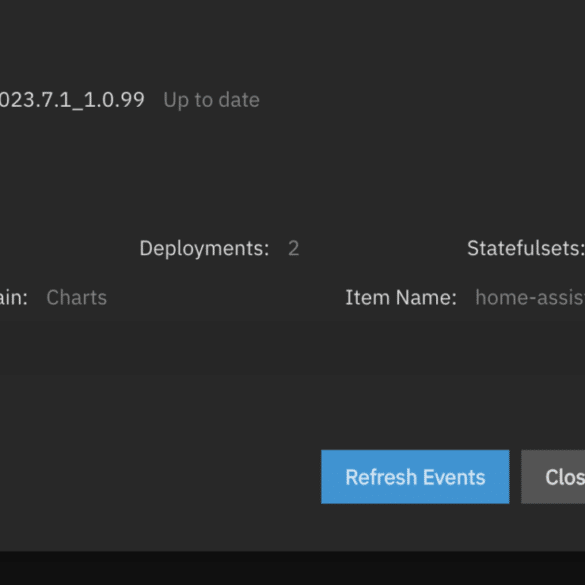Select version text ending 7.1_1.0.99
The height and width of the screenshot is (585, 585).
tap(72, 100)
